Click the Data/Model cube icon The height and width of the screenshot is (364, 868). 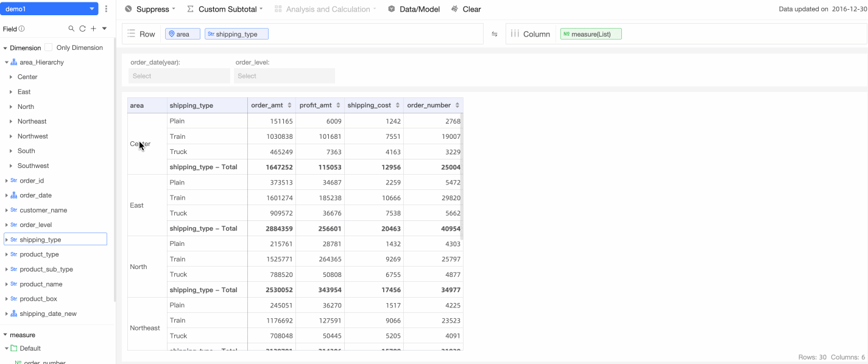pos(391,9)
